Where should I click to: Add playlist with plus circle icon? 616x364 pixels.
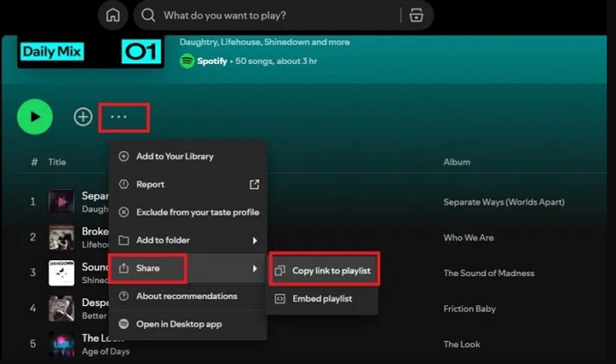tap(83, 117)
